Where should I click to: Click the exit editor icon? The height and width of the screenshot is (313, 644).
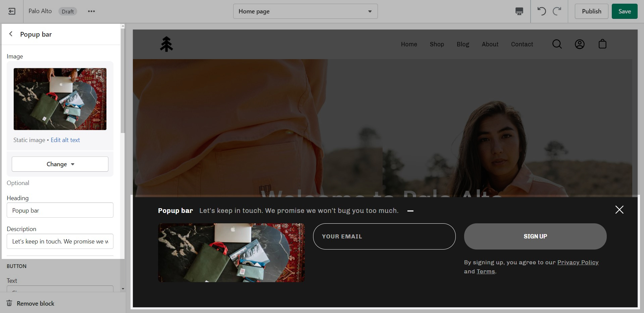pos(12,11)
